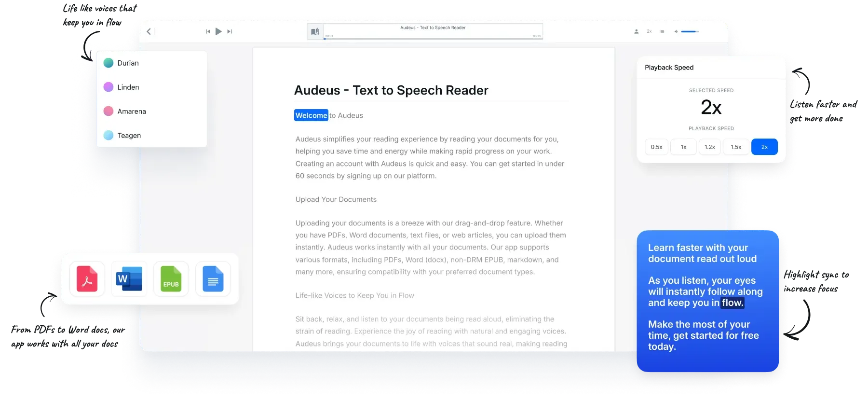Open the voice selection person icon
This screenshot has height=401, width=868.
click(x=636, y=31)
